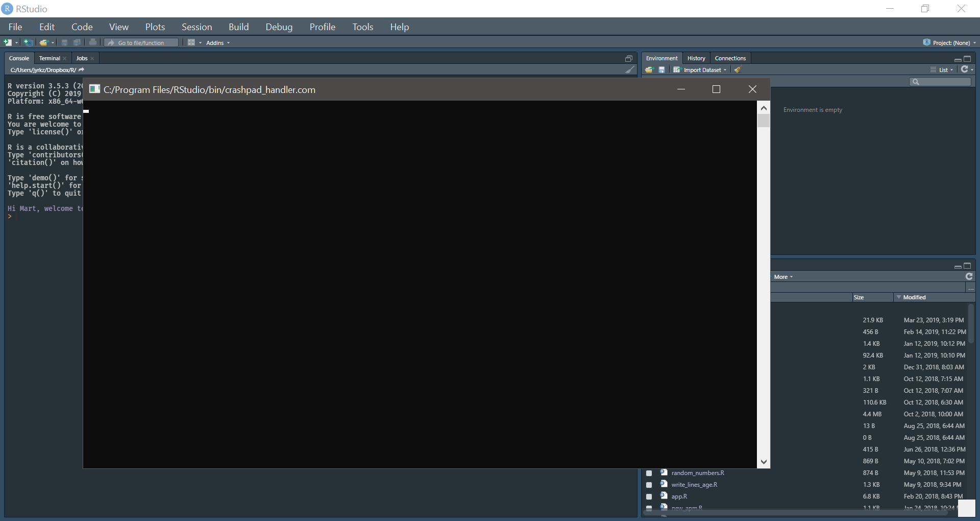
Task: Create a new project with the R project icon
Action: (29, 42)
